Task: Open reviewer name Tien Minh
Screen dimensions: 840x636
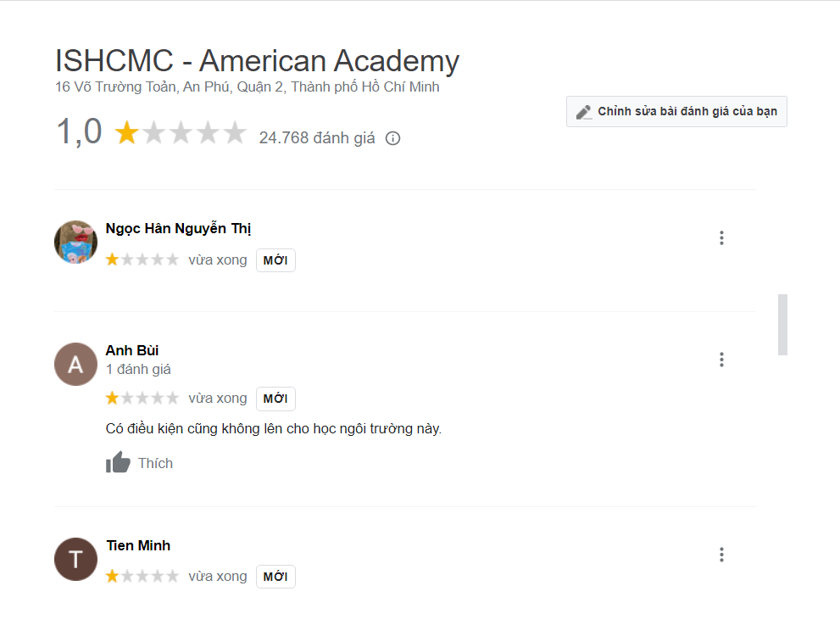Action: [139, 545]
